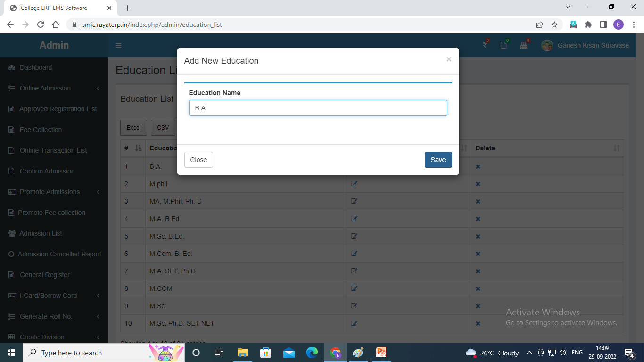Click the edit icon for M.Sc. B.Ed. row
Viewport: 644px width, 362px height.
click(x=354, y=236)
